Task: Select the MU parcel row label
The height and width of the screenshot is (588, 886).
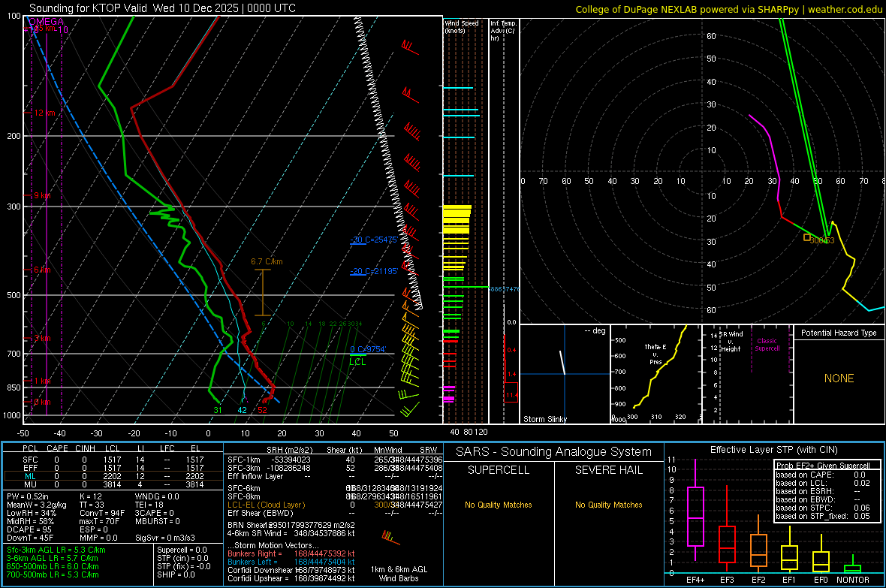Action: [30, 484]
